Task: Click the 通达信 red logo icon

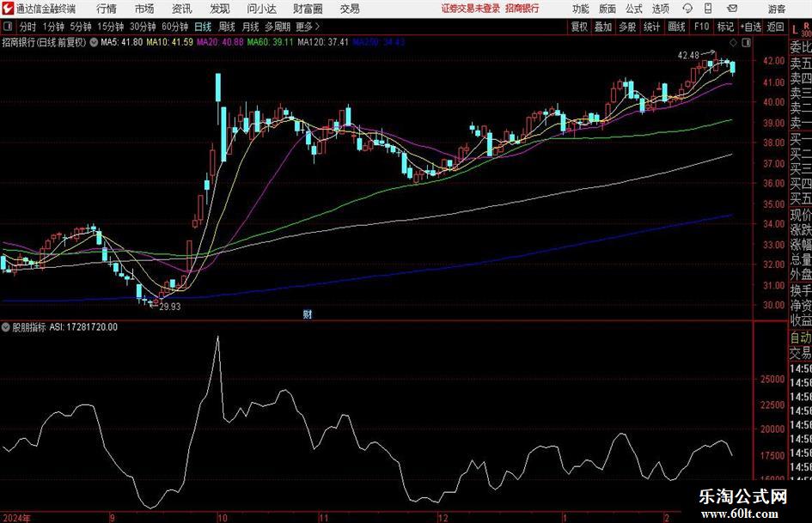Action: pos(8,9)
